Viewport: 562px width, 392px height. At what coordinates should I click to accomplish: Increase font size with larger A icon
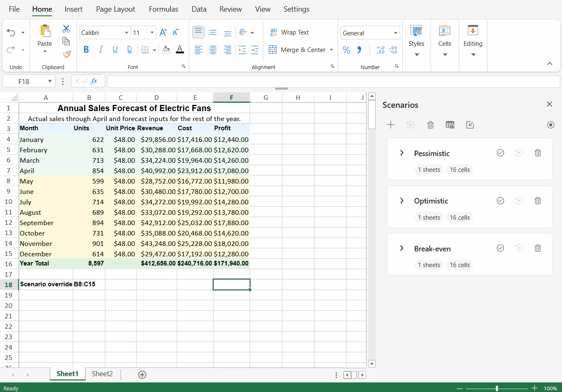click(x=163, y=32)
